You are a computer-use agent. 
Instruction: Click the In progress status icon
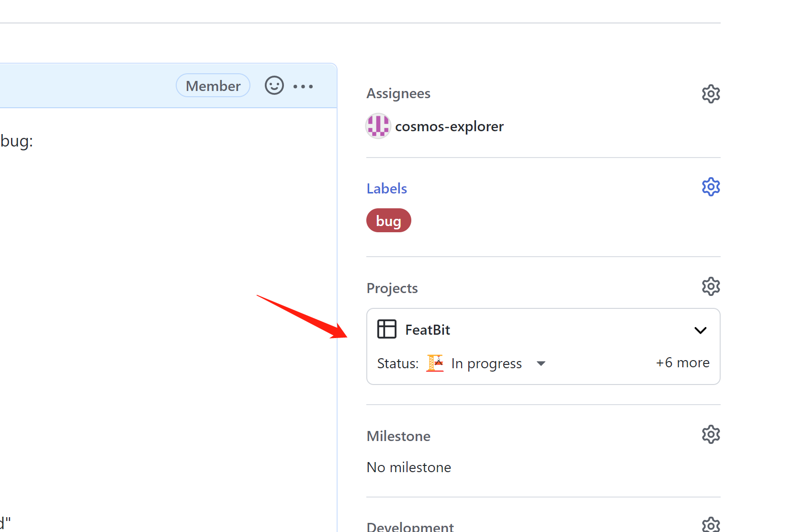435,363
